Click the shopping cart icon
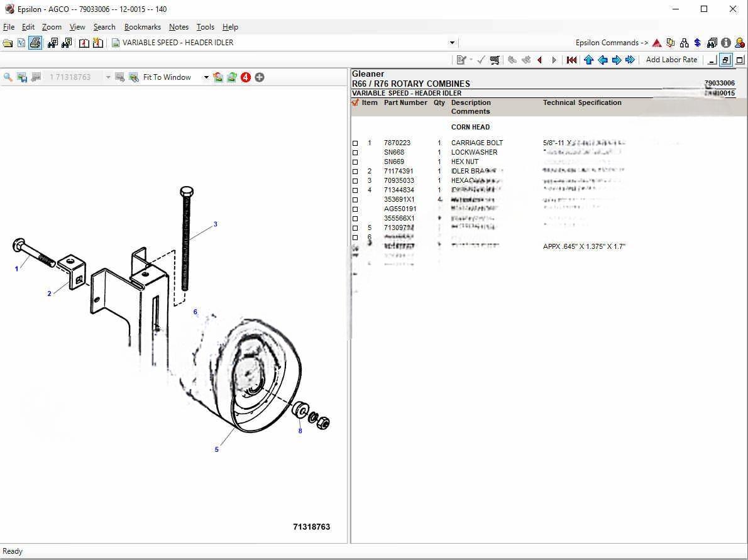This screenshot has width=748, height=560. coord(495,60)
